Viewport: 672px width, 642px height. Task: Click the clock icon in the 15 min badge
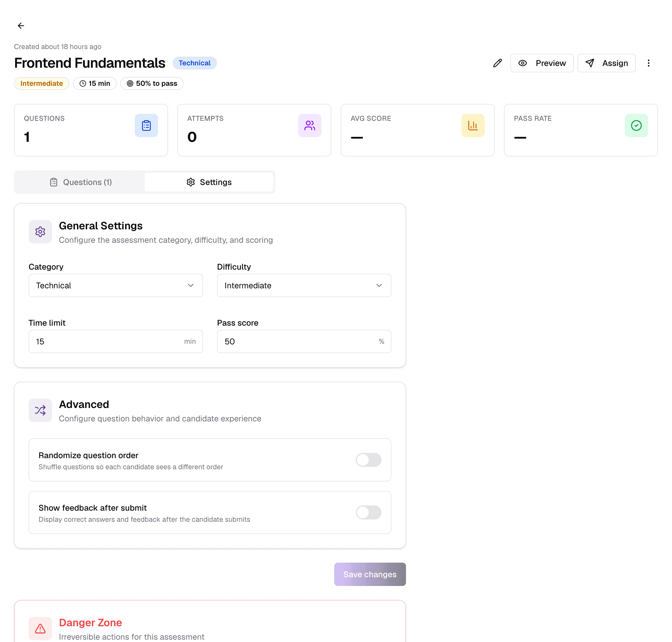83,83
